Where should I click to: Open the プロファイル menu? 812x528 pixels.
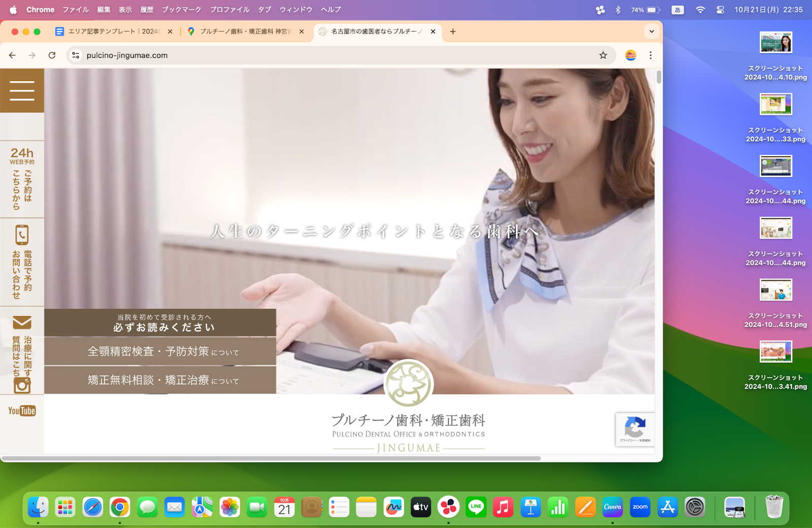[x=229, y=10]
